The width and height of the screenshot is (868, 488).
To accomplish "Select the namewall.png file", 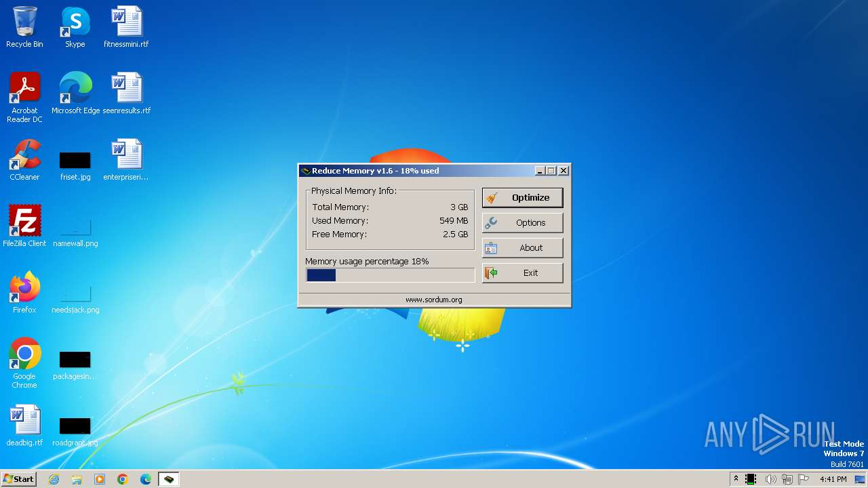I will (75, 232).
